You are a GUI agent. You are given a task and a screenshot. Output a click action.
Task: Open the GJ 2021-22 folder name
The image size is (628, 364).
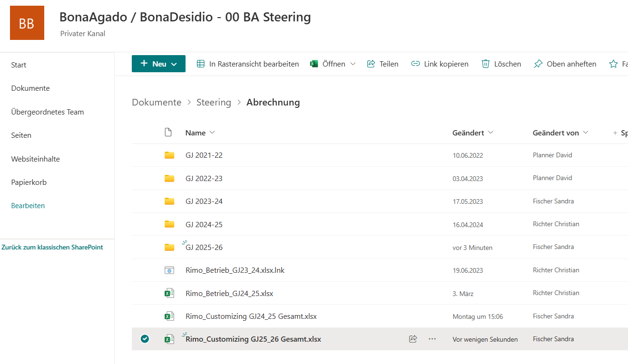point(204,155)
